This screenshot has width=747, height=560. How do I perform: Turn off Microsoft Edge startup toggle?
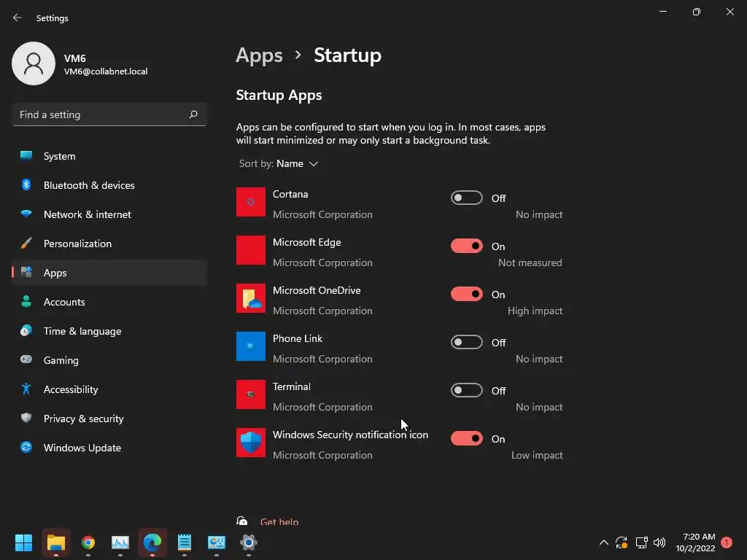pos(466,246)
